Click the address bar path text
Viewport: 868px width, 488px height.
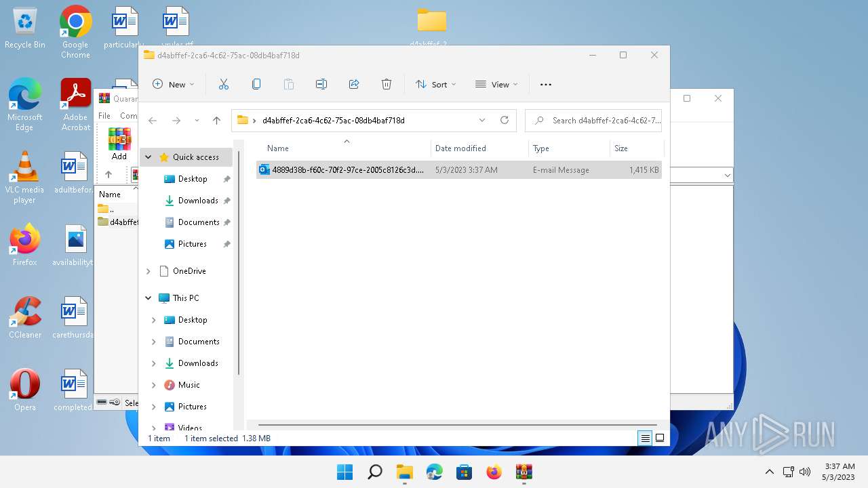[x=333, y=121]
